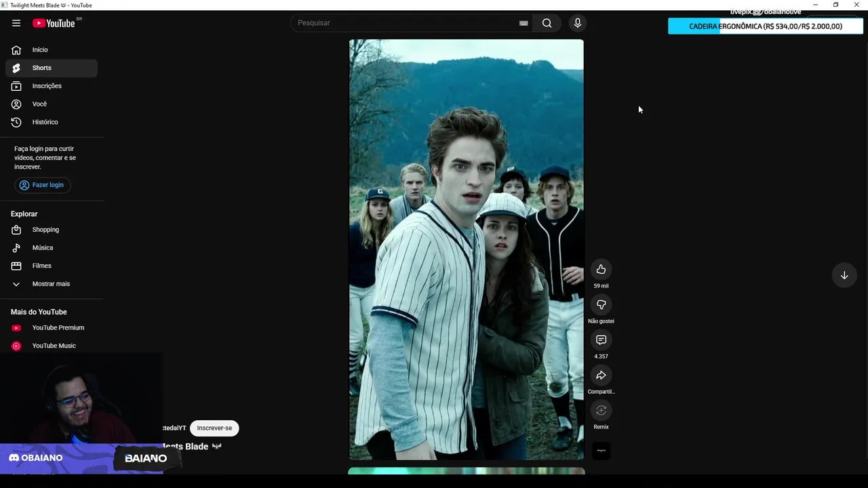The height and width of the screenshot is (488, 868).
Task: Click the Inscrever-se subscribe button
Action: click(x=214, y=428)
